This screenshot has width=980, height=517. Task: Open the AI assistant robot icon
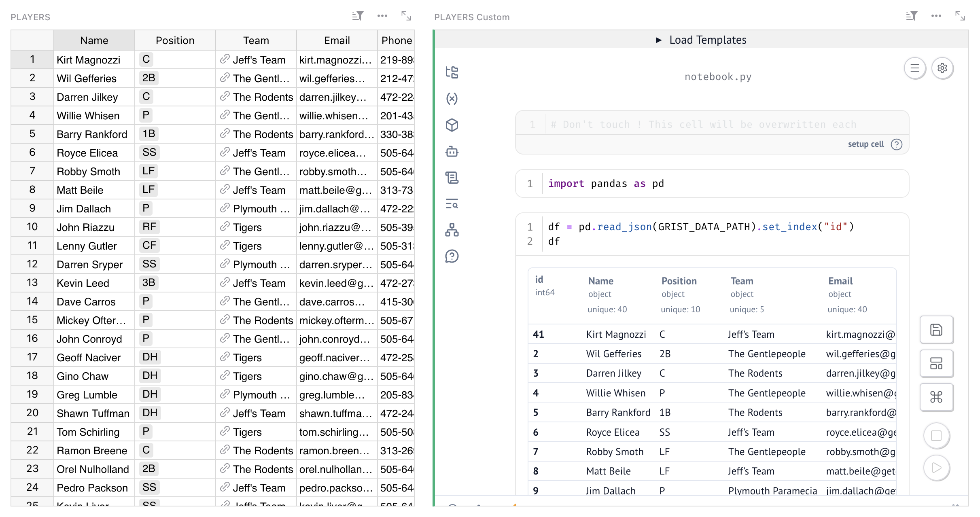452,152
